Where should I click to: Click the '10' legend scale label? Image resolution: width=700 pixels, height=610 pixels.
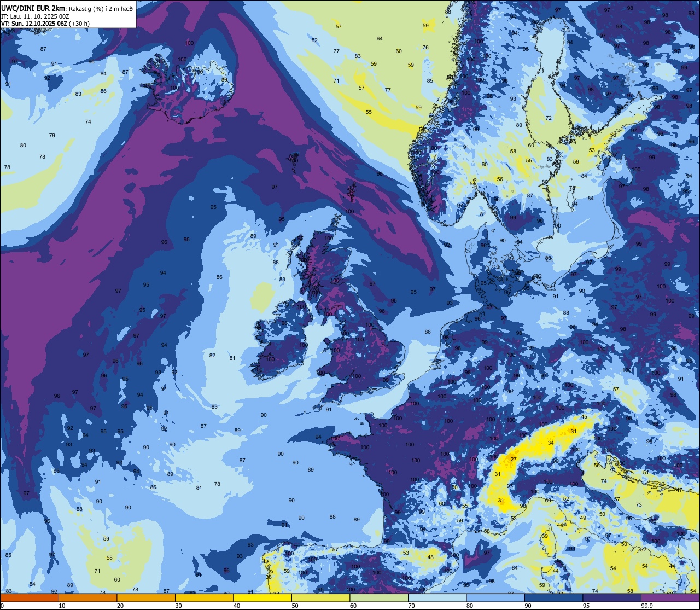click(x=62, y=606)
